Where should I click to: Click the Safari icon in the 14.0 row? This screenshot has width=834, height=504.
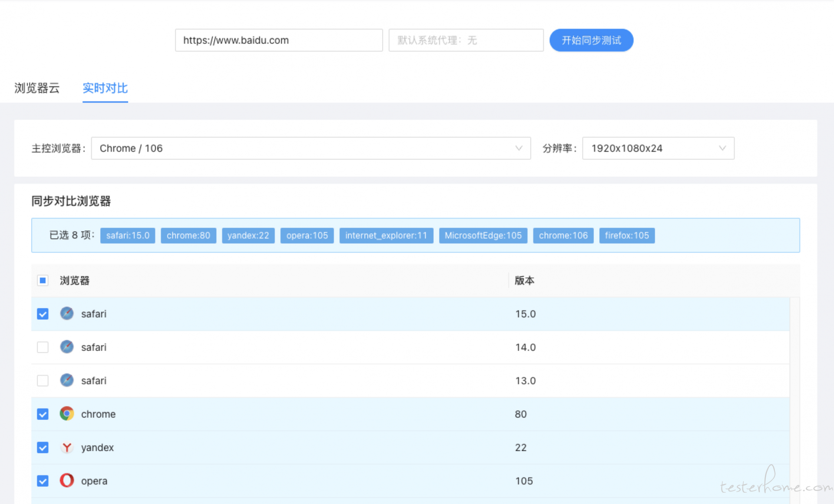[66, 347]
